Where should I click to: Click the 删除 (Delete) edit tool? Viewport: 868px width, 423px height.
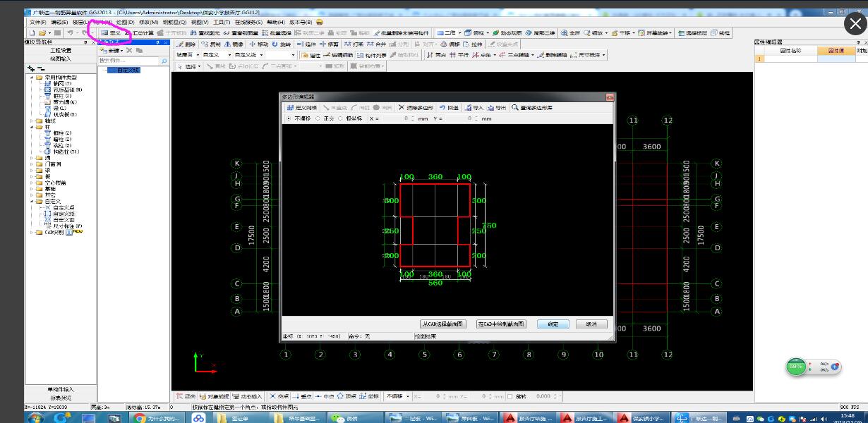tap(186, 44)
